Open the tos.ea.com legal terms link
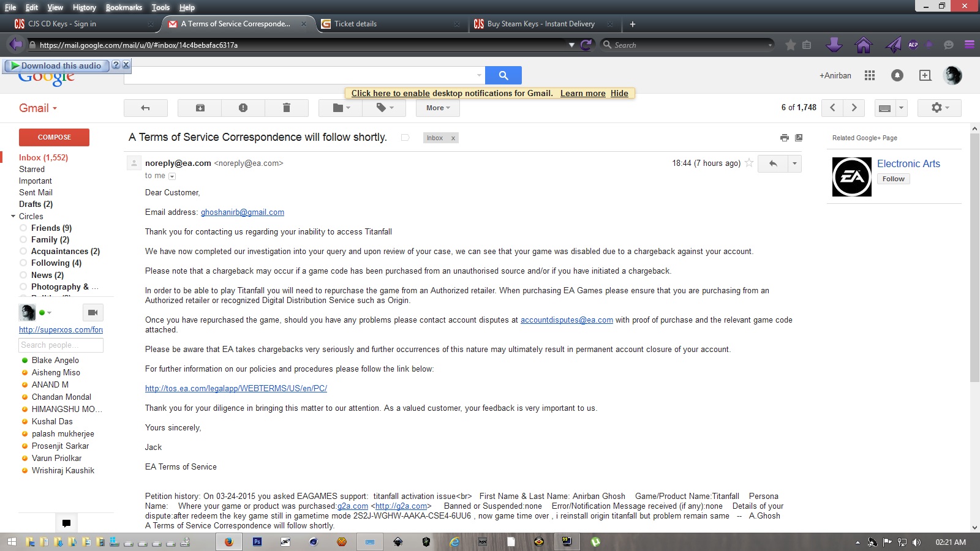Image resolution: width=980 pixels, height=551 pixels. (x=236, y=388)
